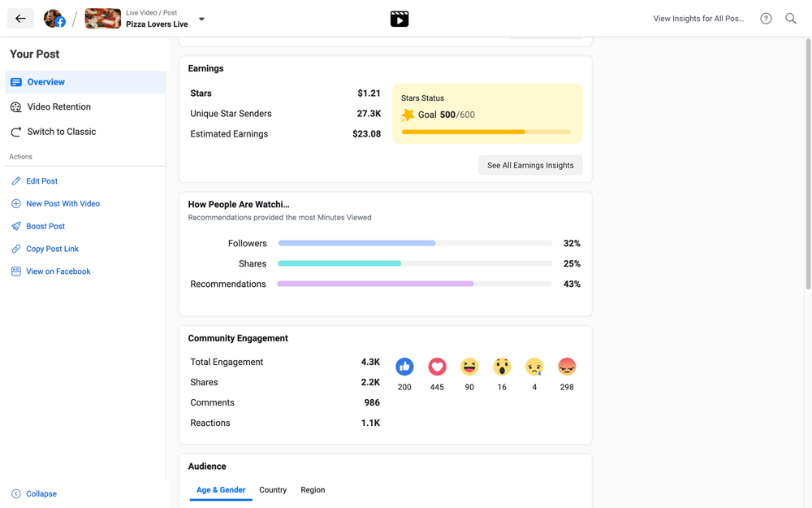Click the Wow reaction icon

tap(502, 367)
